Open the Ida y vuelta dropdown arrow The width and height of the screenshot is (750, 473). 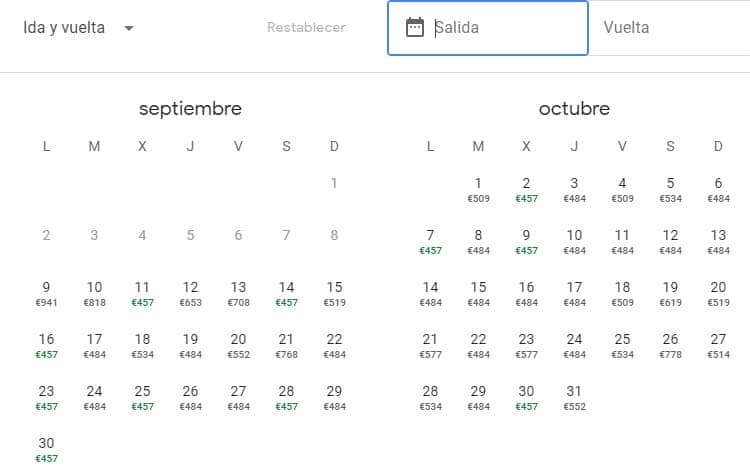tap(128, 28)
